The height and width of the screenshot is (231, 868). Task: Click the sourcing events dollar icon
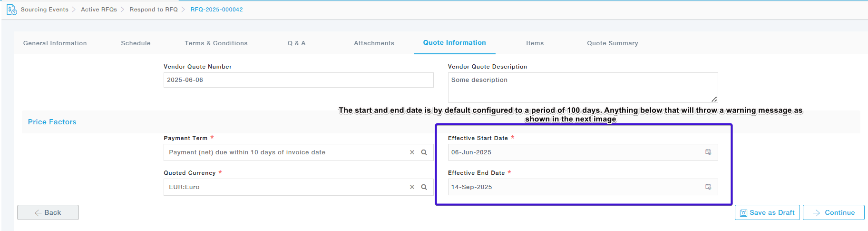(x=11, y=10)
